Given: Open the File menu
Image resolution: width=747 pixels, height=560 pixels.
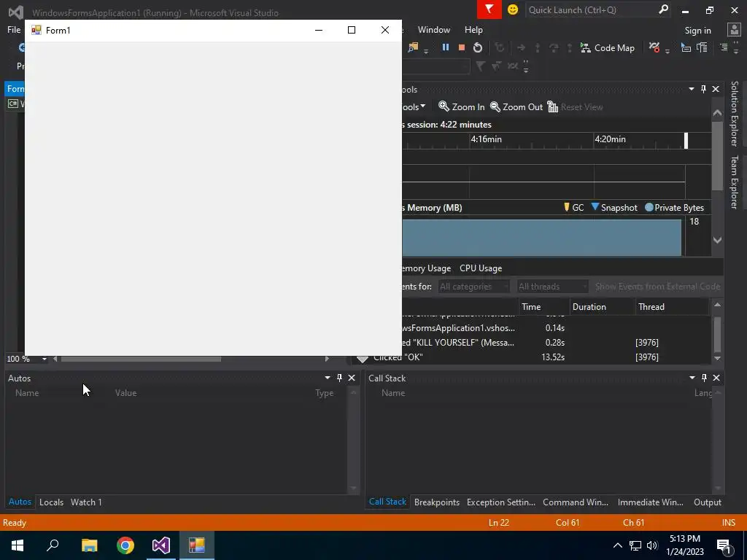Looking at the screenshot, I should (14, 29).
